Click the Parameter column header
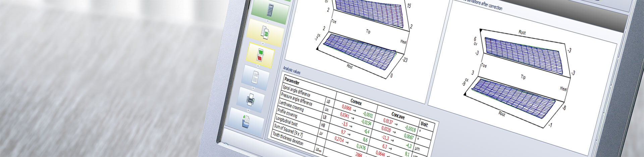Viewport: 644px width, 157px height. [x=292, y=82]
